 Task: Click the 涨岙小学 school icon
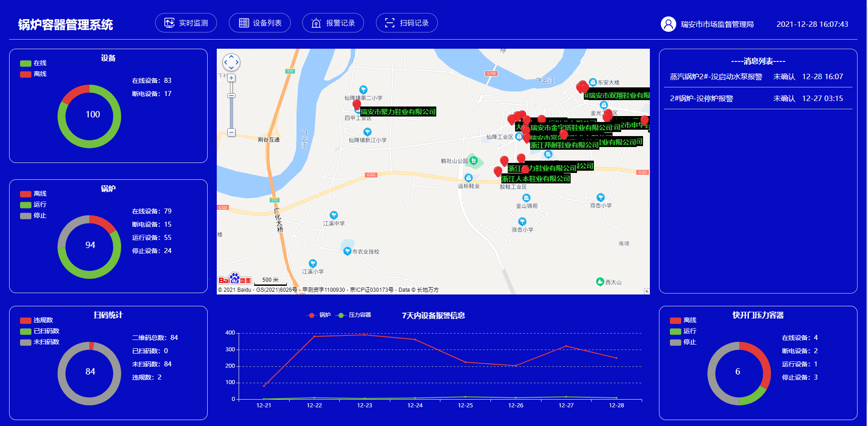point(522,221)
